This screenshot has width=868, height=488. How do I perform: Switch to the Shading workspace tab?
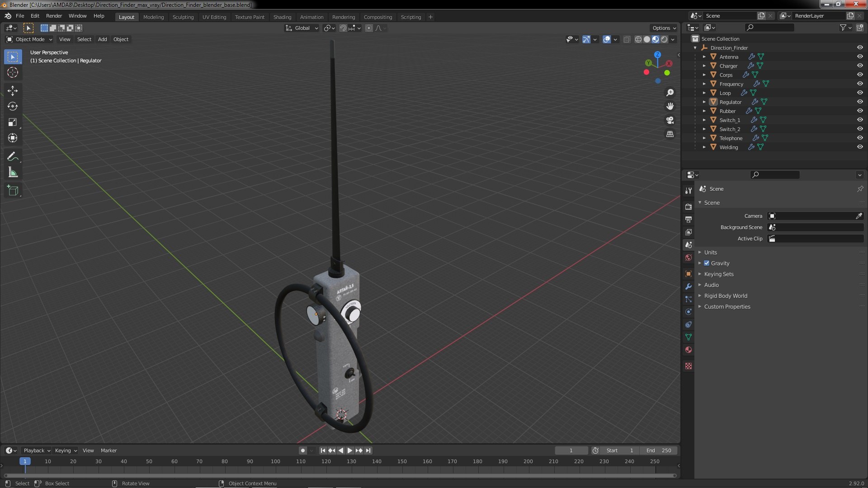pos(282,17)
